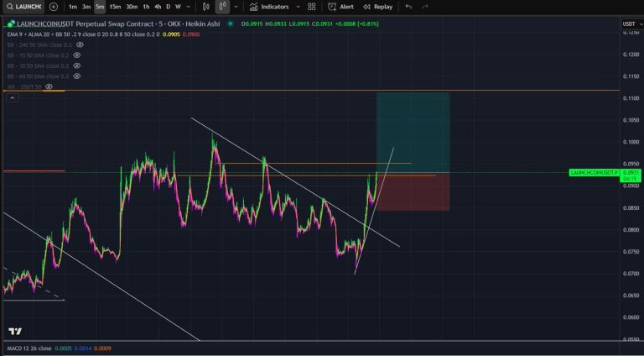644x356 pixels.
Task: Switch to the 4h timeframe
Action: (x=158, y=7)
